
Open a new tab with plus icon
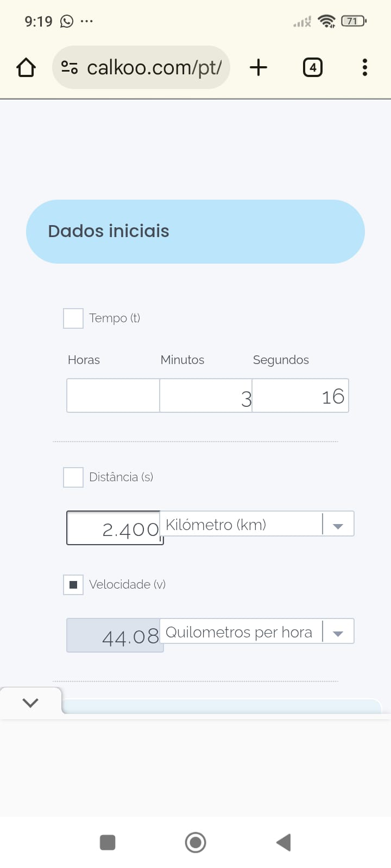tap(258, 68)
